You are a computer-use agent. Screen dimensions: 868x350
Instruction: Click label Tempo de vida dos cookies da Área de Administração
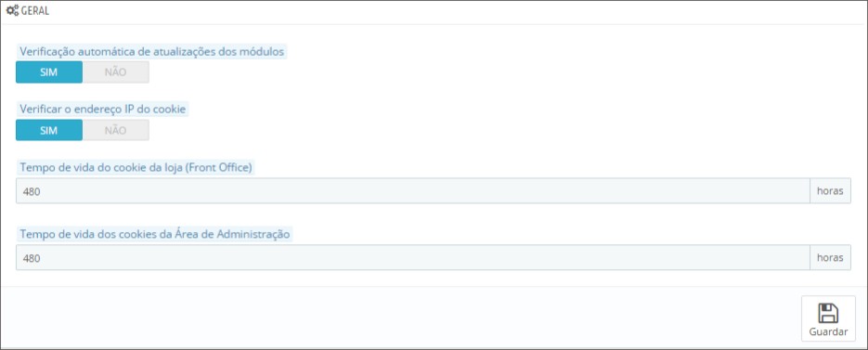coord(155,234)
